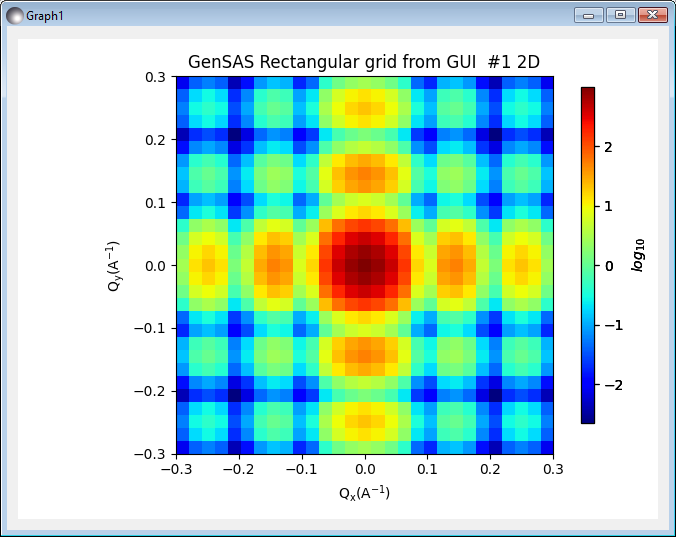Click the y-axis tick label −0.1
Viewport: 676px width, 537px height.
coord(152,328)
